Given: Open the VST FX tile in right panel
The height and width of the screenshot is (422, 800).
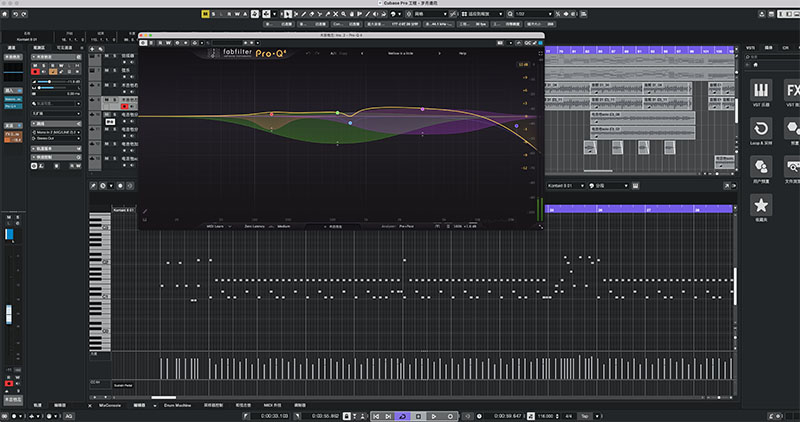Looking at the screenshot, I should pos(792,90).
